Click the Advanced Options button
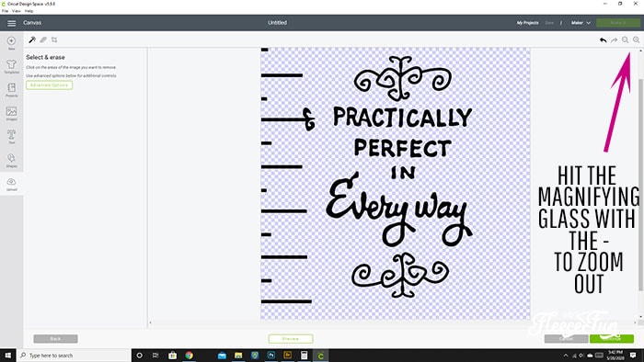The height and width of the screenshot is (362, 644). (50, 85)
